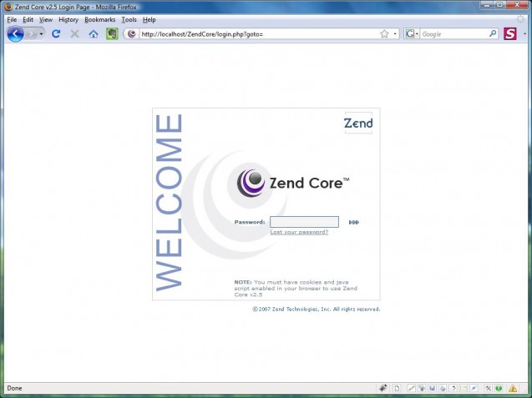Click inside the Google search box

tap(454, 34)
